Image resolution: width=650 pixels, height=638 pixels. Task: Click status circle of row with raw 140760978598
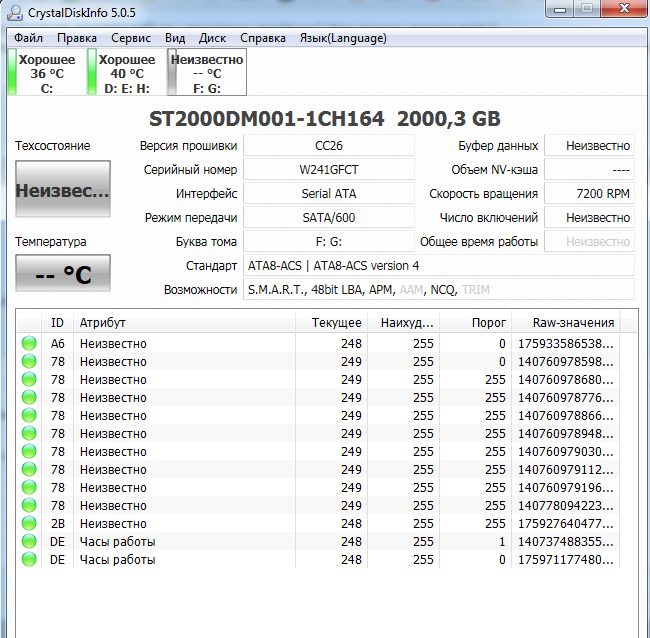(x=29, y=361)
